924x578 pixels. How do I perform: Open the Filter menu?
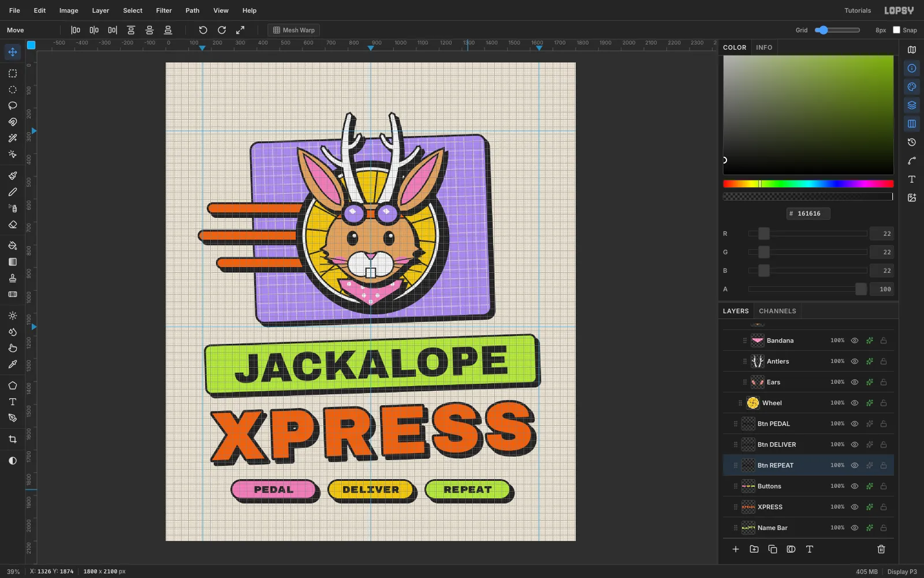point(164,10)
